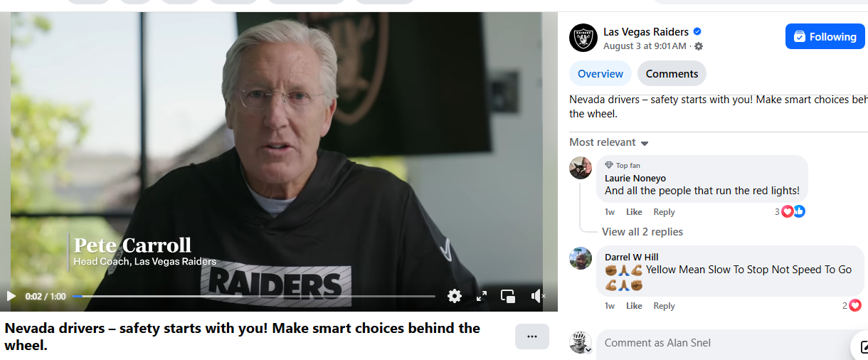Click heart reaction on Darrel's comment
Screen dimensions: 868x360
pos(855,305)
